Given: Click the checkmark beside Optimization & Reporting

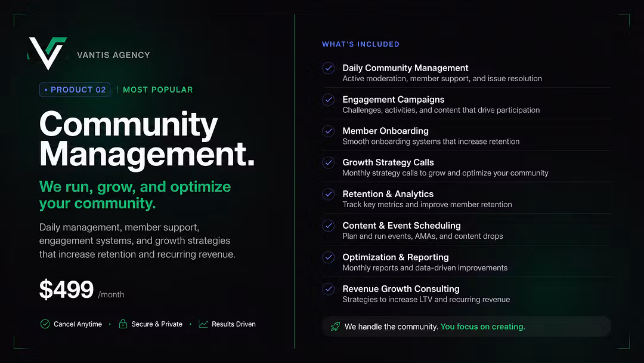Looking at the screenshot, I should [x=328, y=257].
